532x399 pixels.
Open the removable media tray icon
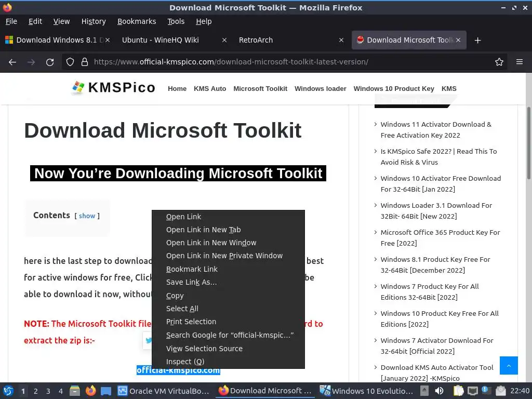500,391
